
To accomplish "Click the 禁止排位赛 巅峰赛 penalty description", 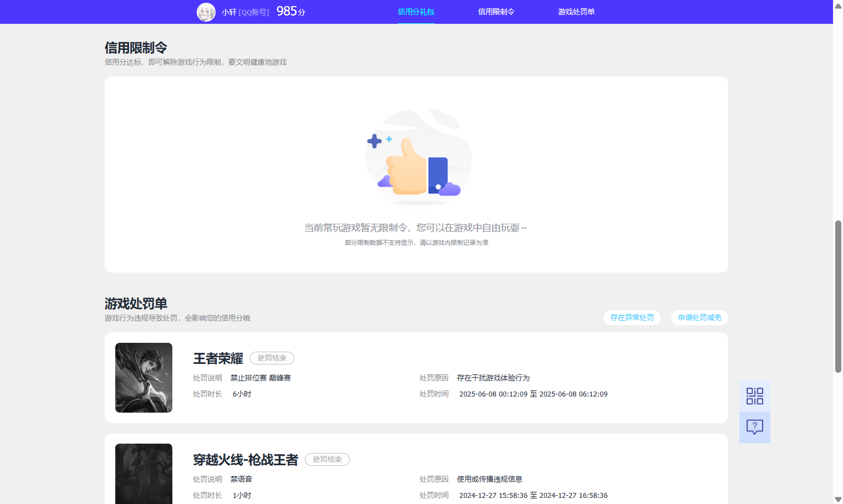I will 260,377.
